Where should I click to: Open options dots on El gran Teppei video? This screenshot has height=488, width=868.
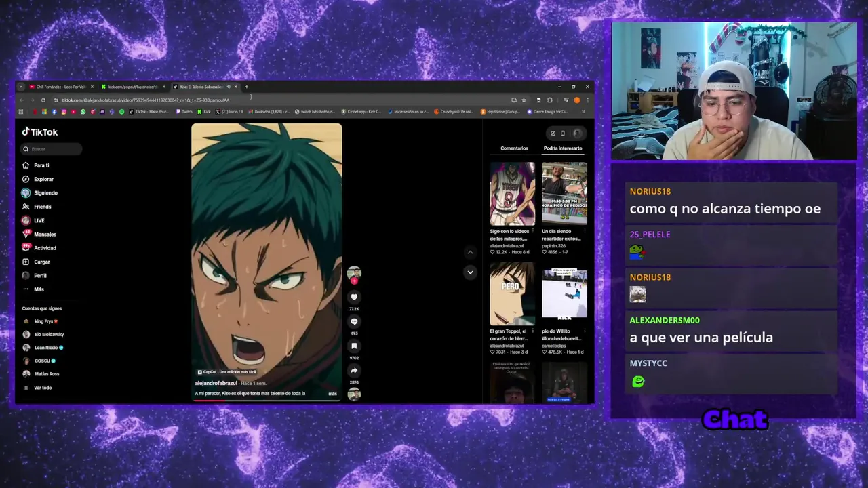533,331
